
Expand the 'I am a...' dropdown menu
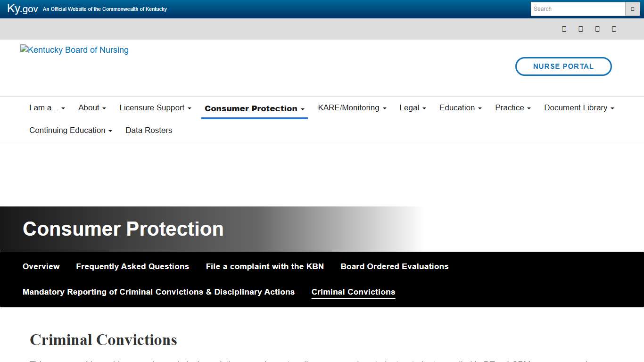pyautogui.click(x=47, y=108)
